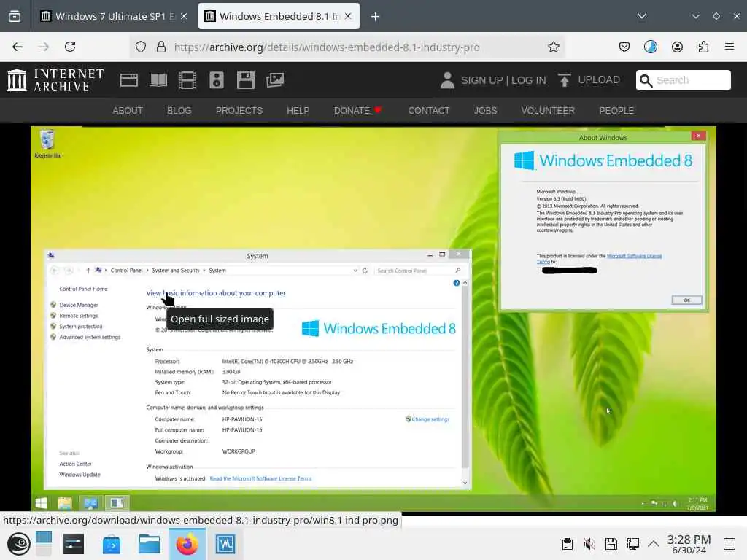Open the PROJECTS menu item
The width and height of the screenshot is (747, 560).
tap(239, 111)
